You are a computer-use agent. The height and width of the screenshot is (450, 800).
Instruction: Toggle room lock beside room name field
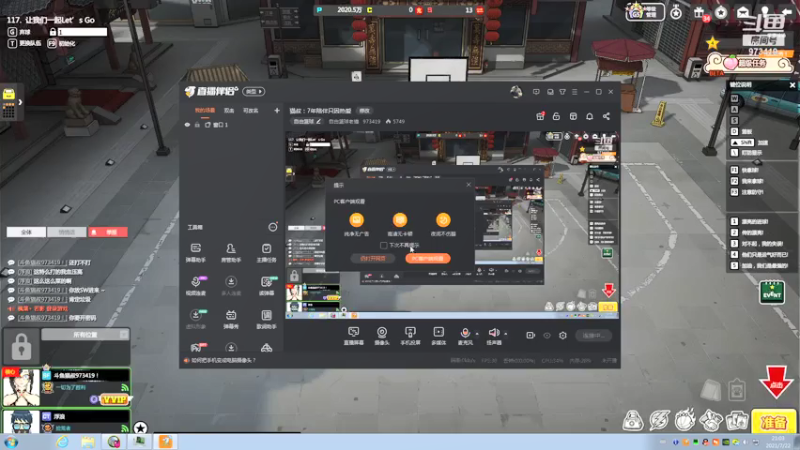tap(53, 32)
